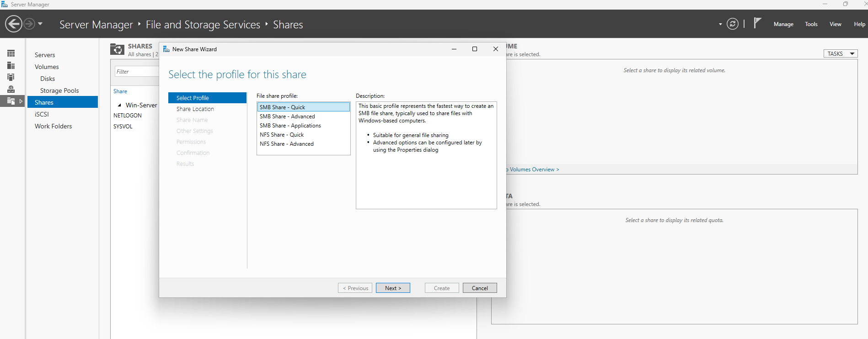The width and height of the screenshot is (868, 339).
Task: Click the SHARES tile icon
Action: point(117,49)
